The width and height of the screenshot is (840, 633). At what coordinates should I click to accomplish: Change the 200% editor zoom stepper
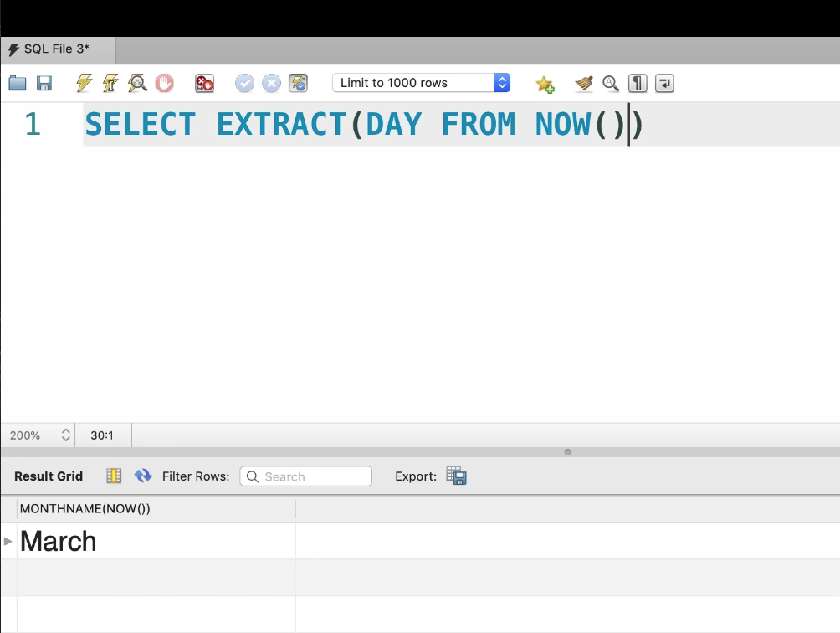(66, 435)
